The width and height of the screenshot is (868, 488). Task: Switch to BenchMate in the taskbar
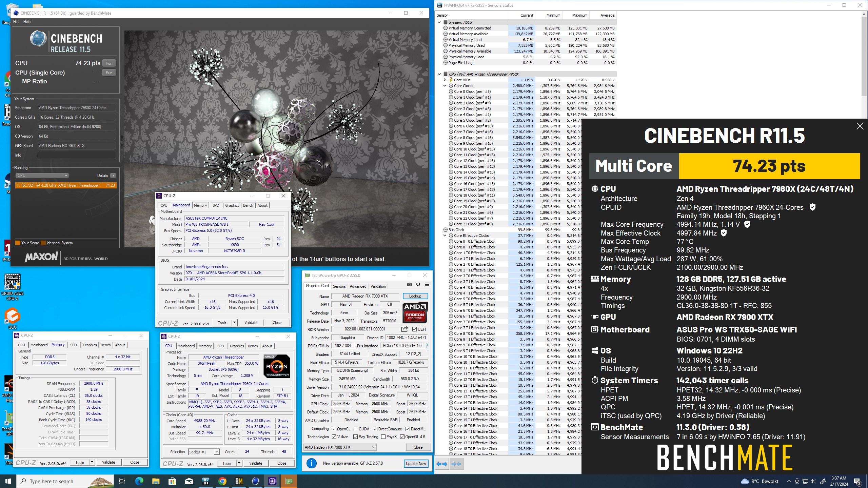point(239,481)
